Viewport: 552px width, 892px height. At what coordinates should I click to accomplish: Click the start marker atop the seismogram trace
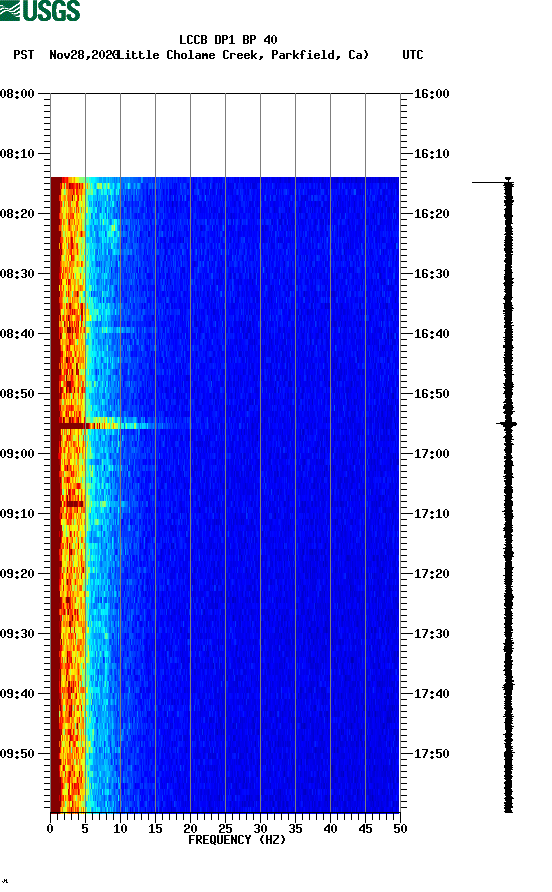494,181
